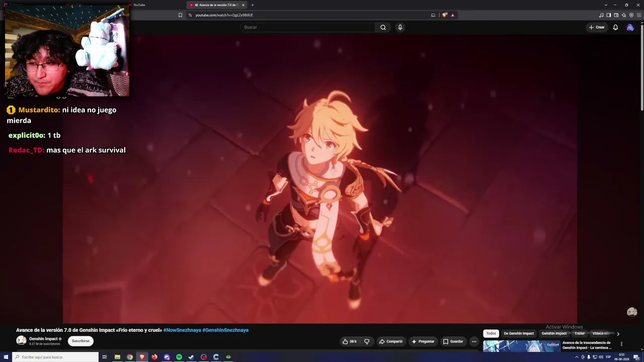Click the Brave VPN shield icon

click(x=631, y=15)
